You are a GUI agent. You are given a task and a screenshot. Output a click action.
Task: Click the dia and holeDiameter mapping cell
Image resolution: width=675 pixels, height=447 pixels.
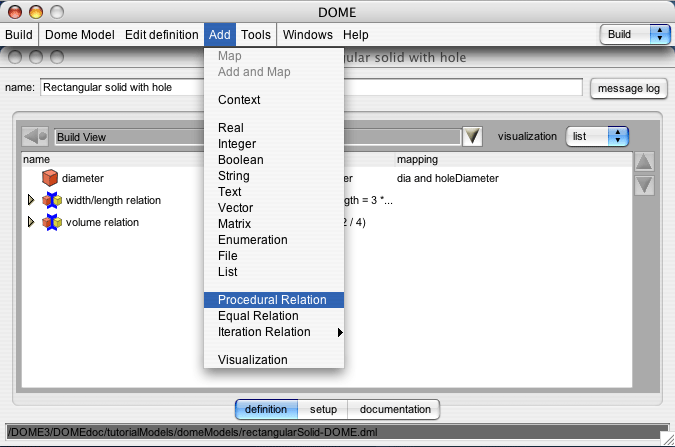(x=448, y=178)
